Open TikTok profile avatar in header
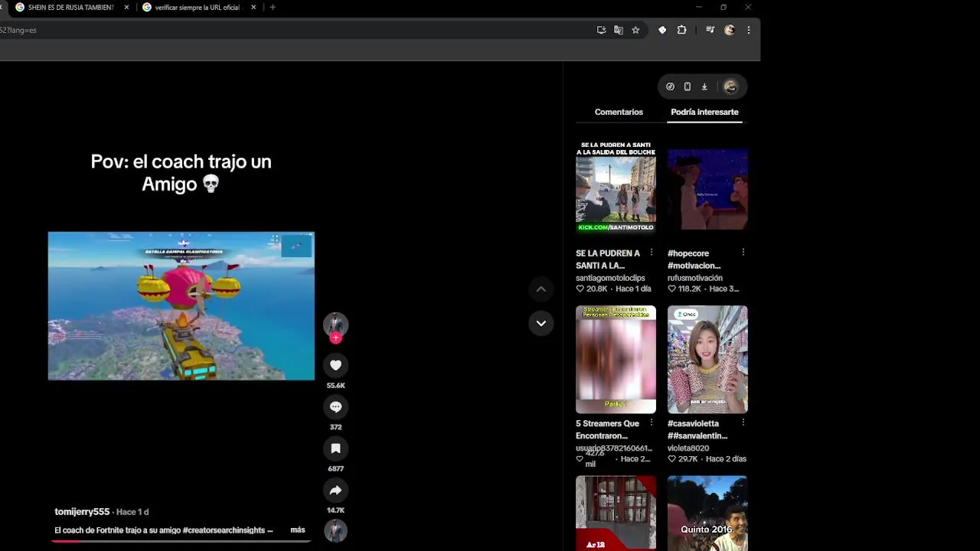The image size is (980, 551). pyautogui.click(x=730, y=86)
